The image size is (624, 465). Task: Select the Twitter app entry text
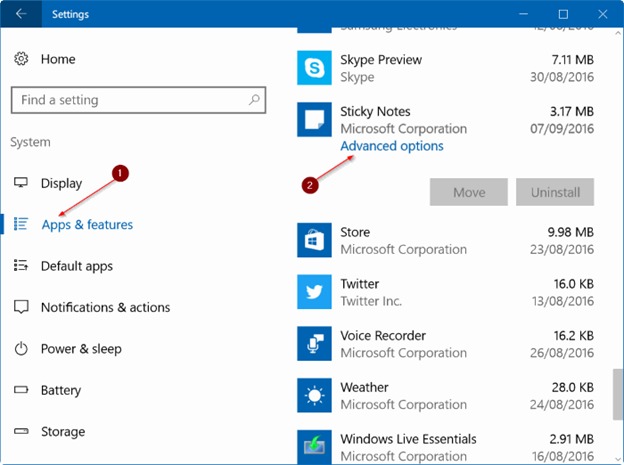point(359,284)
